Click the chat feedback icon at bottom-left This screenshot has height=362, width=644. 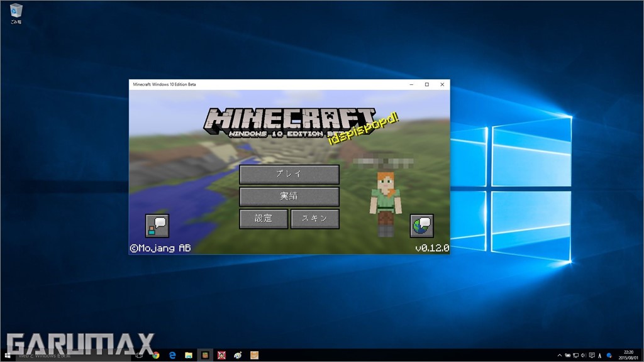pos(157,225)
